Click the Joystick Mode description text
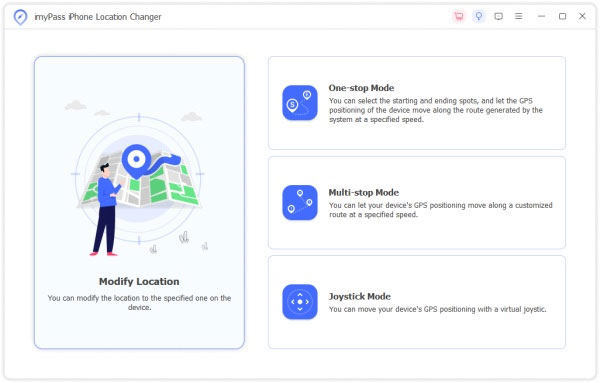 437,309
